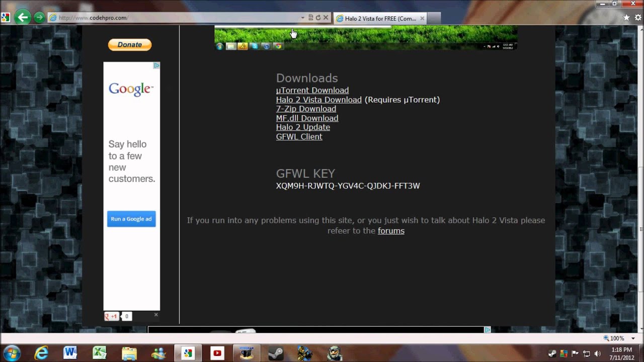Open the network status tray icon
The height and width of the screenshot is (362, 644).
point(586,353)
